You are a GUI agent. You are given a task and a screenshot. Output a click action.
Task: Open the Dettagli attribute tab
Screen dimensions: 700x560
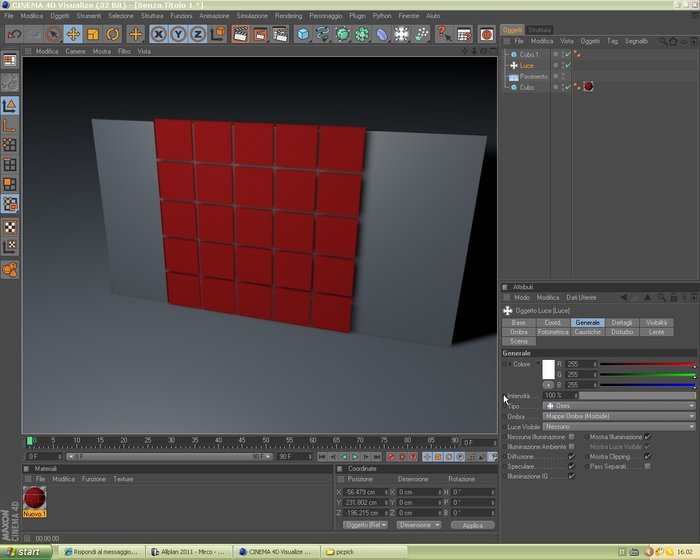pyautogui.click(x=622, y=322)
